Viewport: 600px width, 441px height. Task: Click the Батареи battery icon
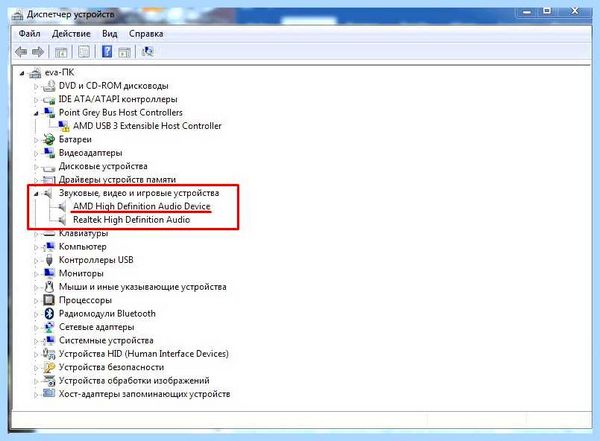point(49,139)
